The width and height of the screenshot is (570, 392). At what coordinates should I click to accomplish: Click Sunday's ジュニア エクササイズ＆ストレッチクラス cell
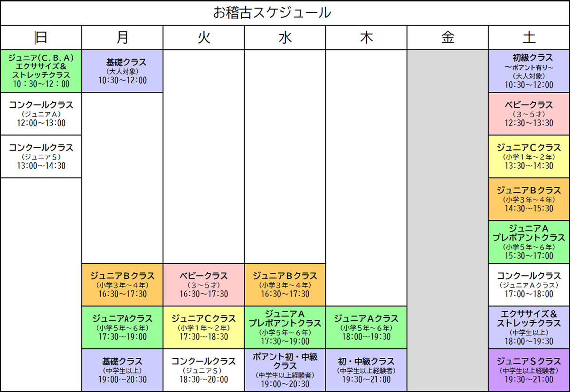click(x=41, y=71)
